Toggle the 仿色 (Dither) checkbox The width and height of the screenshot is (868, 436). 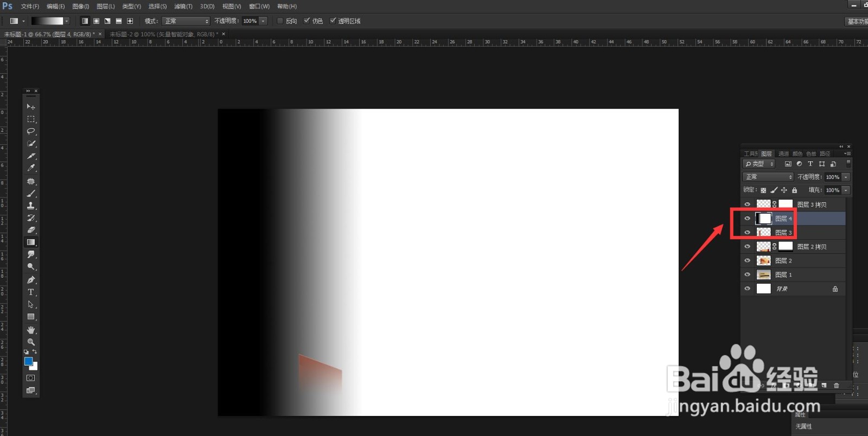[307, 21]
